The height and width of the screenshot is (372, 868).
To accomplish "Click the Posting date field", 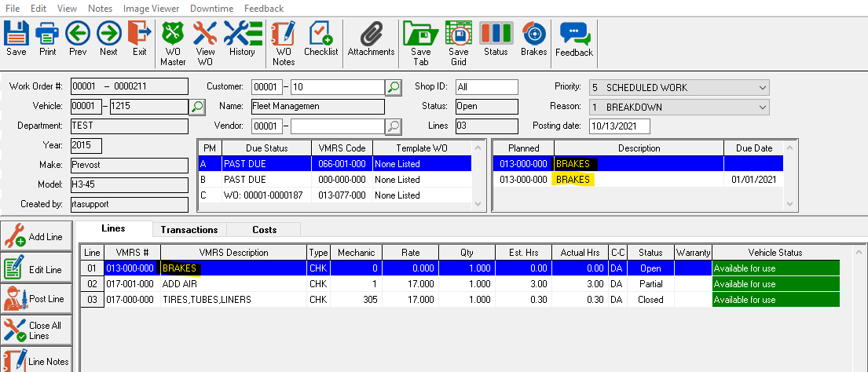I will (619, 126).
